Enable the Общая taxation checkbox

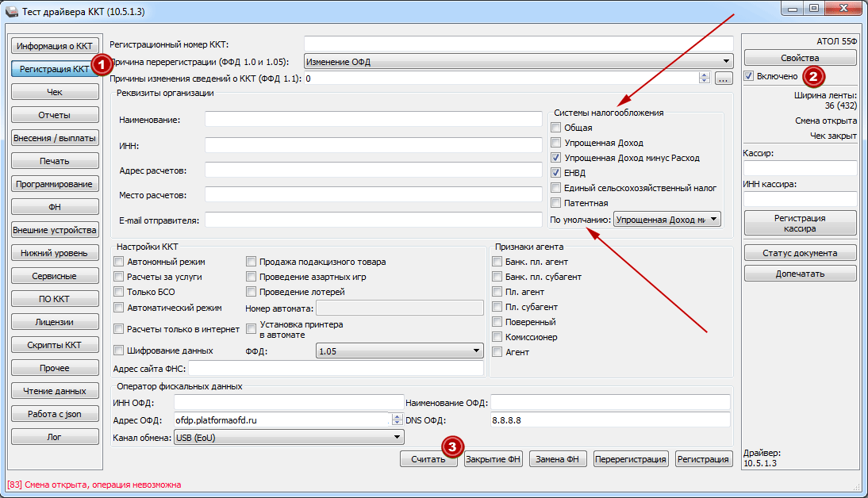click(556, 128)
